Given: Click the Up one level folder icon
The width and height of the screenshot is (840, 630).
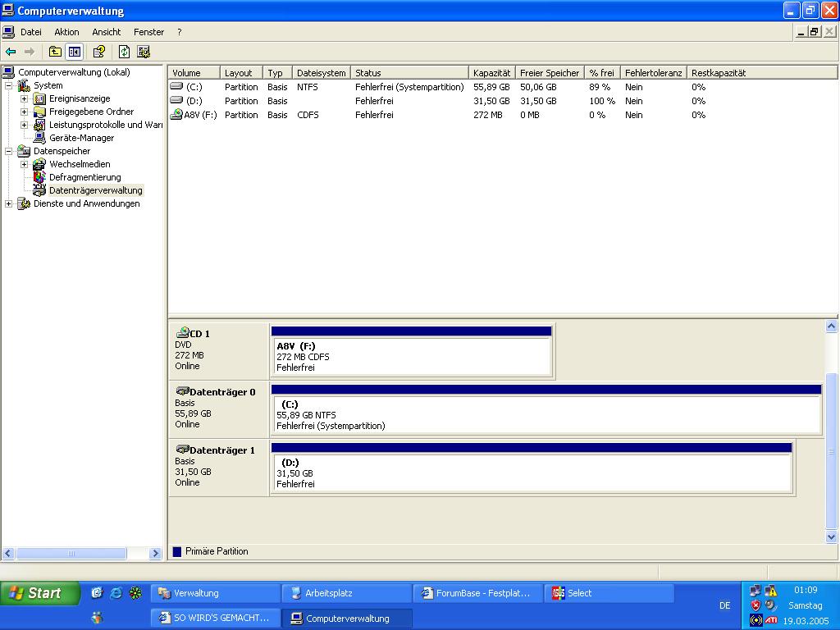Looking at the screenshot, I should pyautogui.click(x=55, y=52).
